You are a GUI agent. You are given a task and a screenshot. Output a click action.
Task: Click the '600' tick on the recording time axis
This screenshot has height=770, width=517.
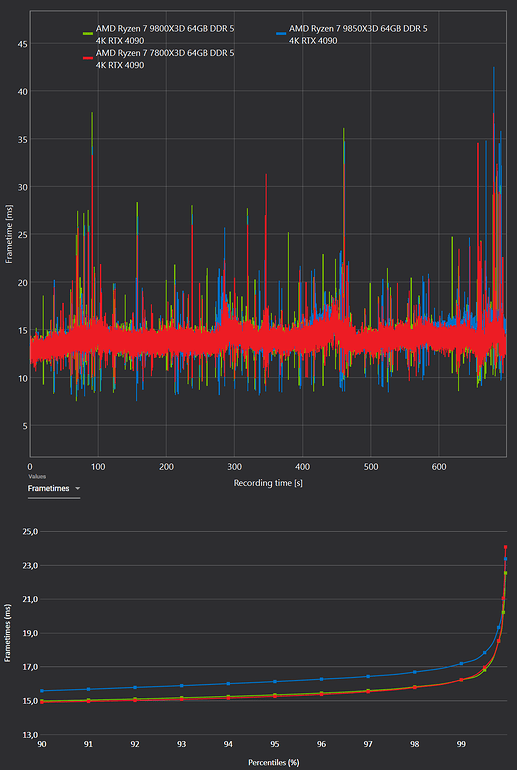[x=439, y=466]
